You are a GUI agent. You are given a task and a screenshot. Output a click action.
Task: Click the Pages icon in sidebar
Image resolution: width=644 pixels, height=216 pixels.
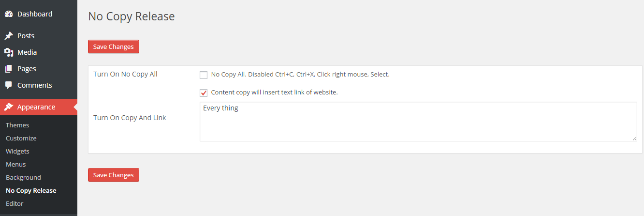[9, 69]
